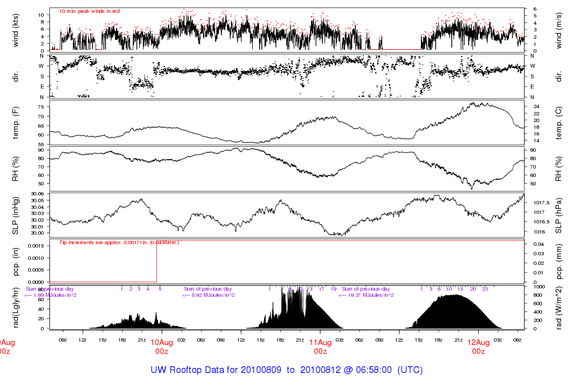The width and height of the screenshot is (574, 392).
Task: Click the '10 min. peak winds in red' legend
Action: tap(89, 11)
